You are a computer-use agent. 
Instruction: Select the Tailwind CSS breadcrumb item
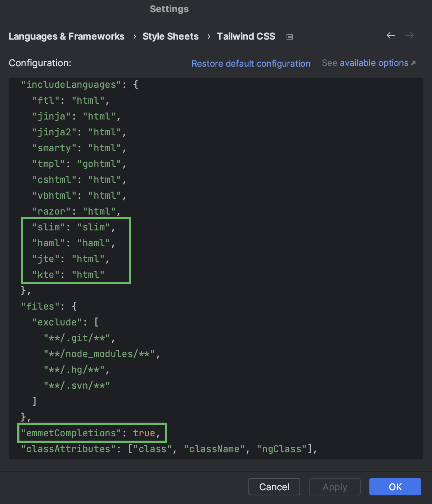[246, 36]
